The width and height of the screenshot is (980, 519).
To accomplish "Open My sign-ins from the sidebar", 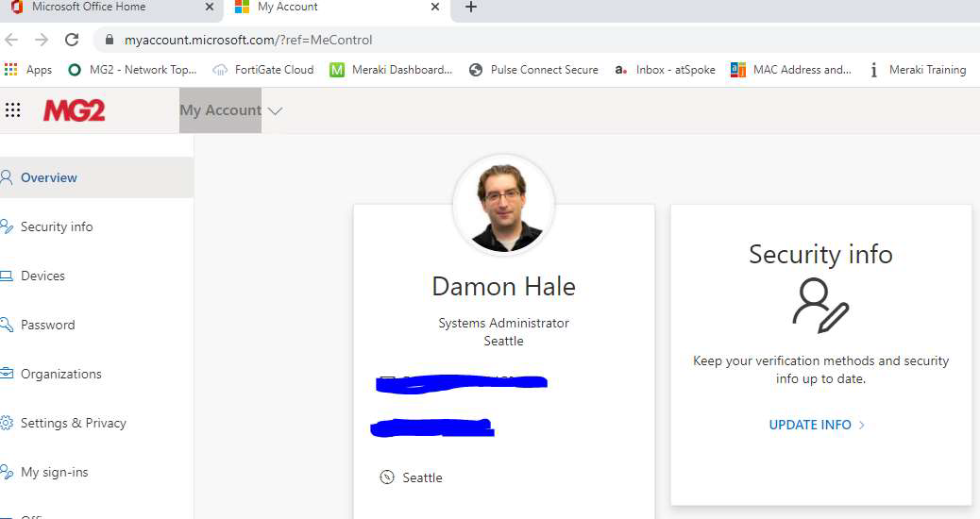I will 54,472.
